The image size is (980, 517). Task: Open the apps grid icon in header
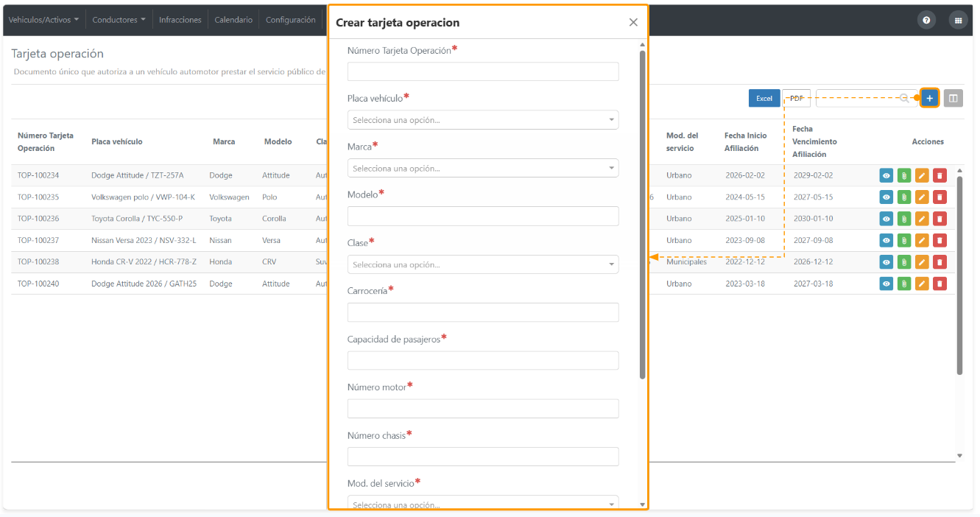click(x=958, y=21)
